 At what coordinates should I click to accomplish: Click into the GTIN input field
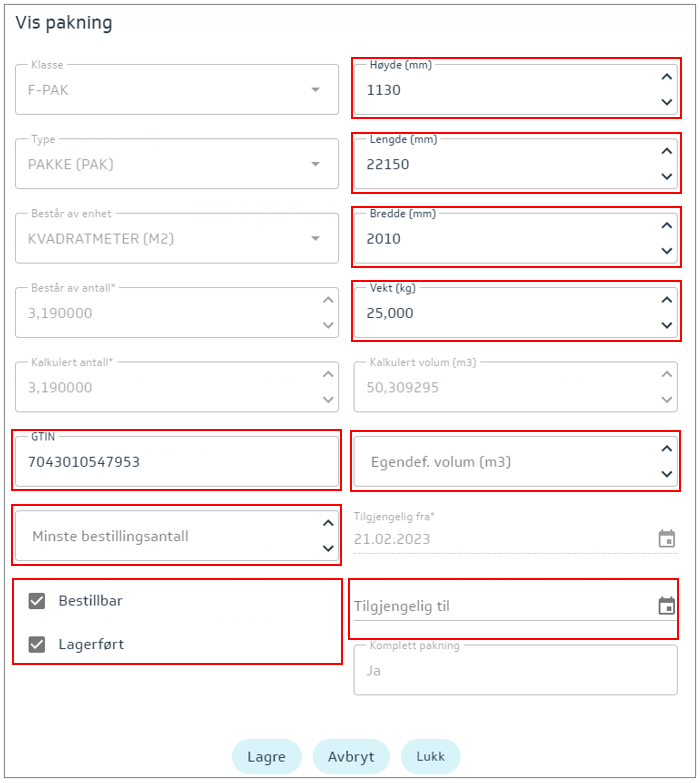(x=175, y=462)
